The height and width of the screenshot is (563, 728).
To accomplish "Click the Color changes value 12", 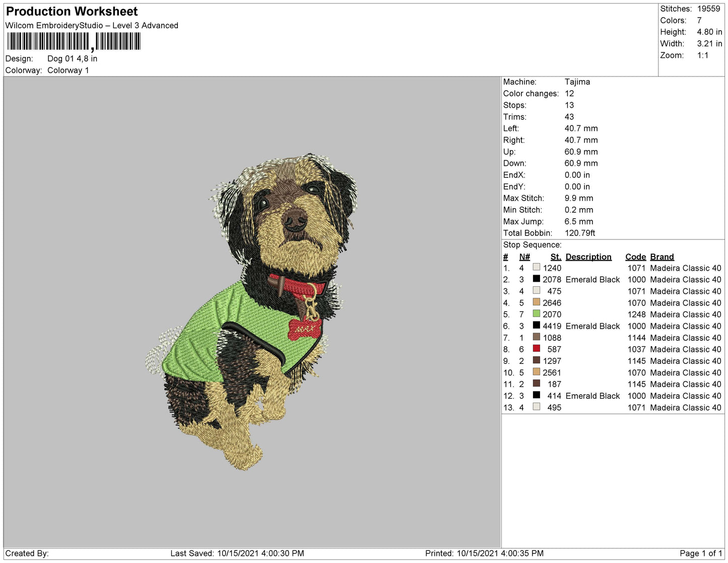I will click(x=569, y=93).
